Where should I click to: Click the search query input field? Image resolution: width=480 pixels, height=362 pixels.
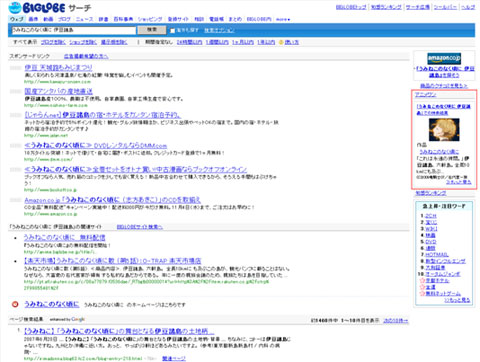73,30
